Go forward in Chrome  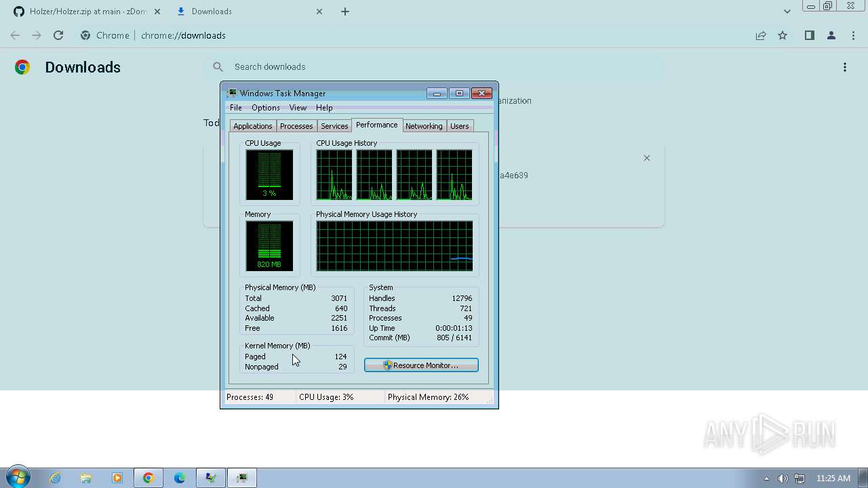pyautogui.click(x=37, y=35)
